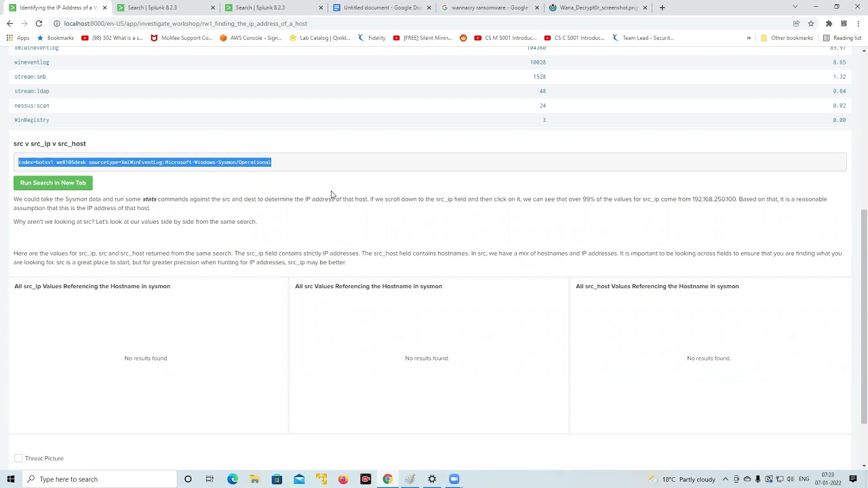868x488 pixels.
Task: Bookmark this page with the star icon
Action: [810, 23]
